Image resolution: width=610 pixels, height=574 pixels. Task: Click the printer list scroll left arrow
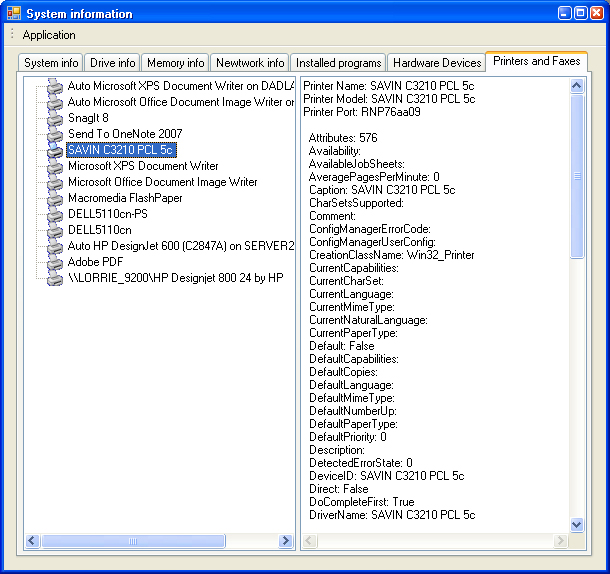tap(32, 541)
